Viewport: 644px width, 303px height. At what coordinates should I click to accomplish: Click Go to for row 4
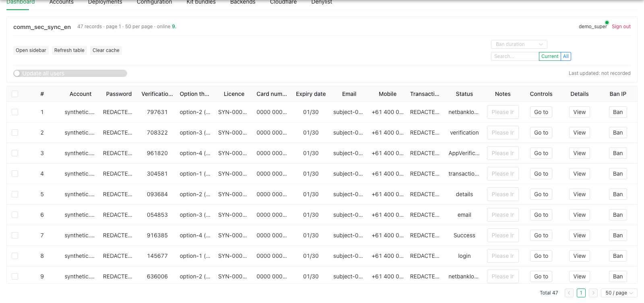pos(541,174)
